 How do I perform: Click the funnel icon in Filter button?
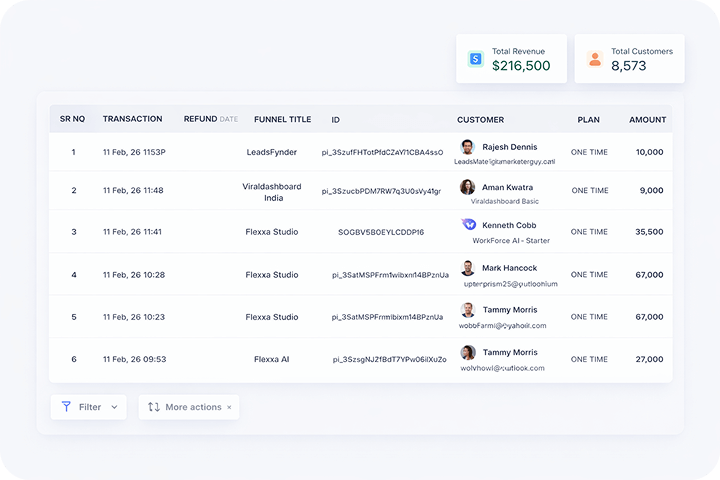[66, 407]
